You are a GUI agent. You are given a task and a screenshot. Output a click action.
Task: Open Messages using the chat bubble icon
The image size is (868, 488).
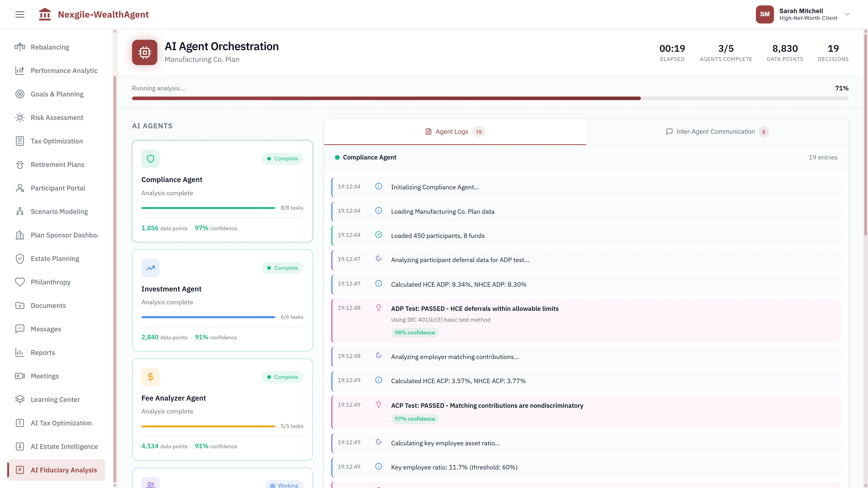(19, 329)
